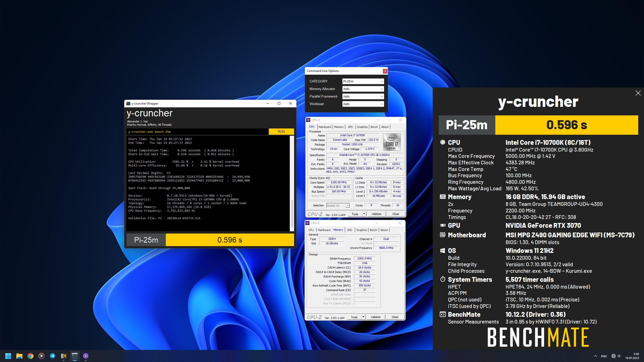Click the bottom CPU-Z title bar icon
Viewport: 644px width, 362px height.
tap(307, 223)
